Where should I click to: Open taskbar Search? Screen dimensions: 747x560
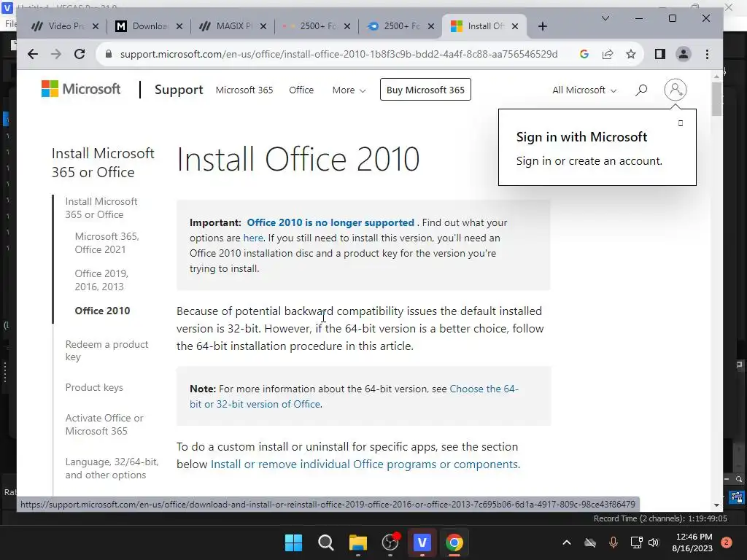point(326,542)
